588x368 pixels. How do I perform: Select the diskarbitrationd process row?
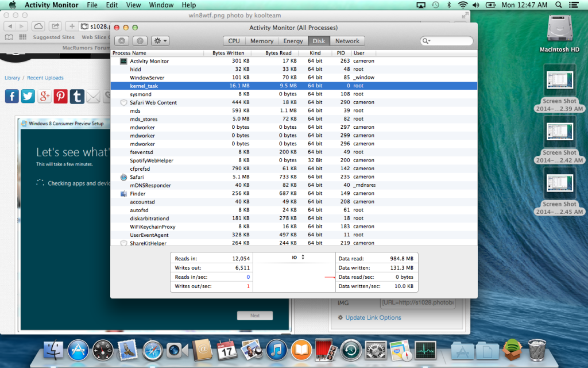click(x=293, y=218)
